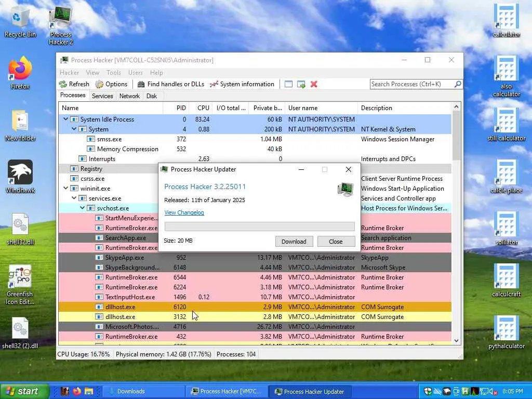Switch to the Services tab
This screenshot has height=399, width=532.
pos(102,96)
